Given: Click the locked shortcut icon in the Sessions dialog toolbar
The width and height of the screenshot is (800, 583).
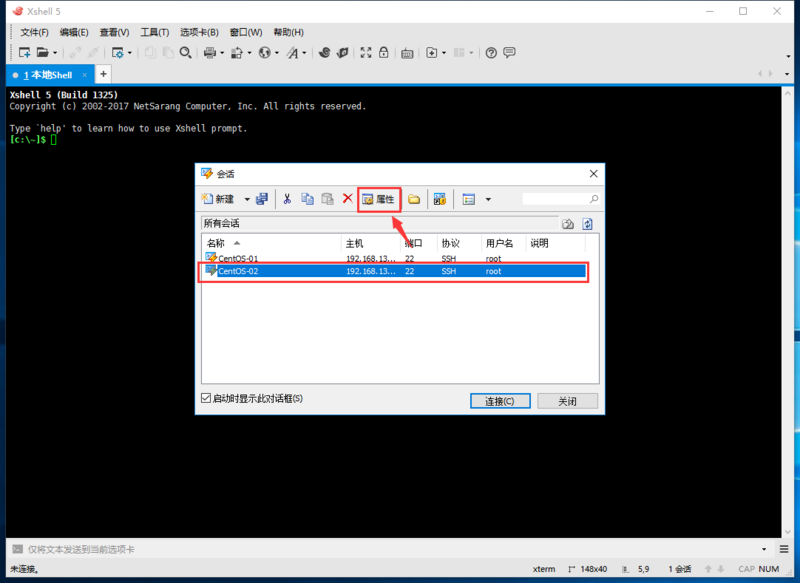Looking at the screenshot, I should click(x=440, y=199).
